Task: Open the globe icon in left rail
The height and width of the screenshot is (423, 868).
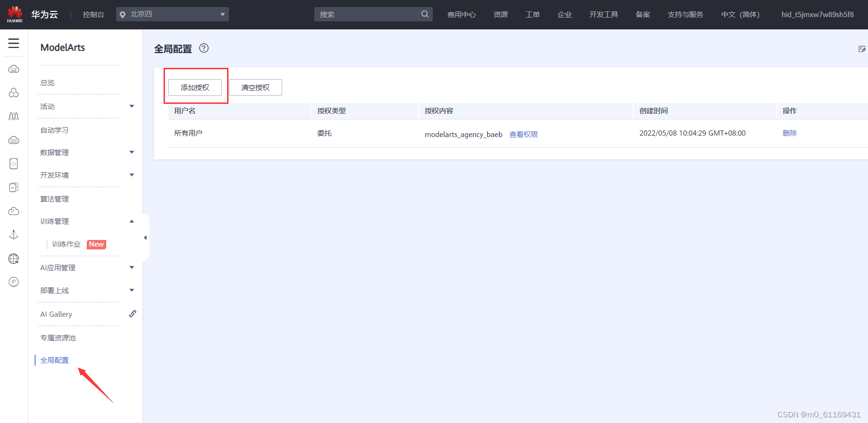Action: [x=14, y=258]
